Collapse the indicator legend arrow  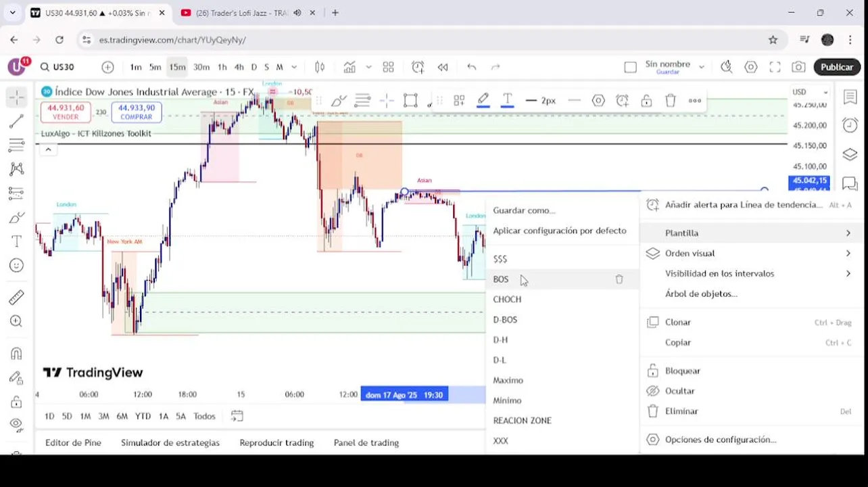point(47,149)
